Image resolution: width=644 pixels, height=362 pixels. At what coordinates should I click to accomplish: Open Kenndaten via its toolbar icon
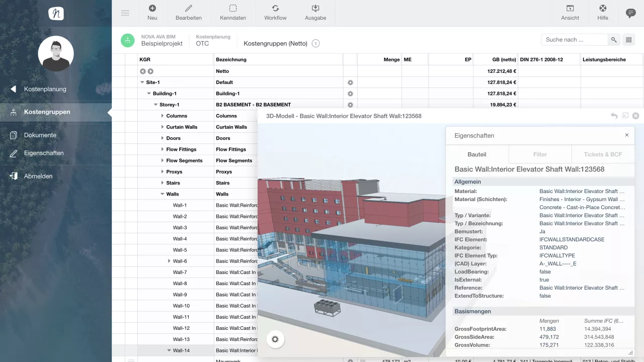[x=232, y=8]
